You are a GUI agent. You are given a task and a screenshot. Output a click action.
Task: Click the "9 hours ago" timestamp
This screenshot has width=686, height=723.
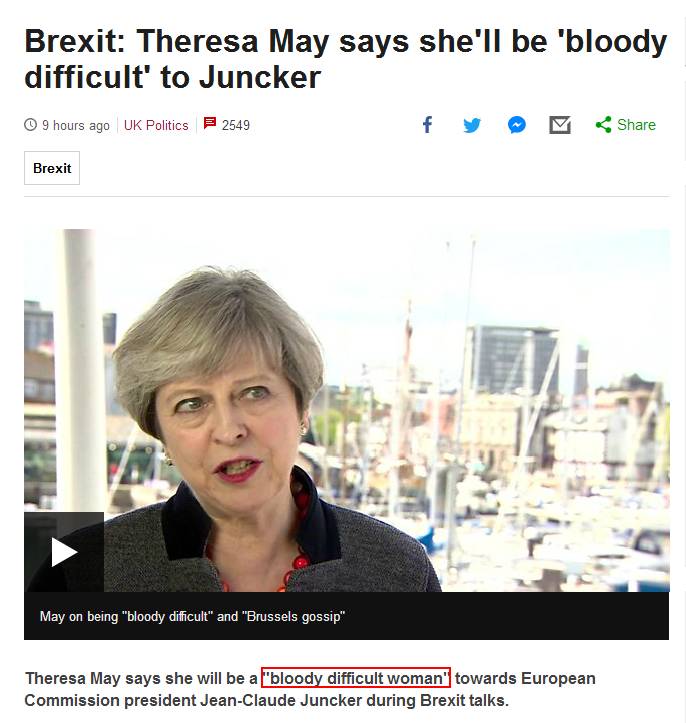click(x=76, y=125)
